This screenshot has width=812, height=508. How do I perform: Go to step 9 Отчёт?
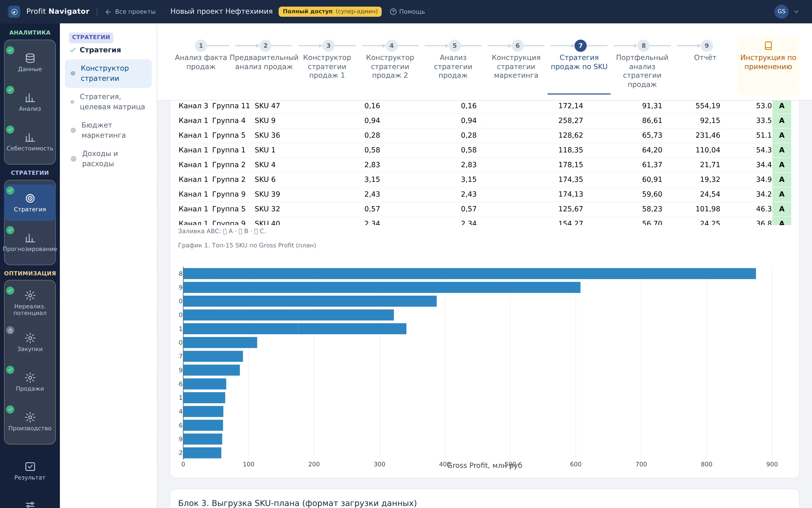705,51
